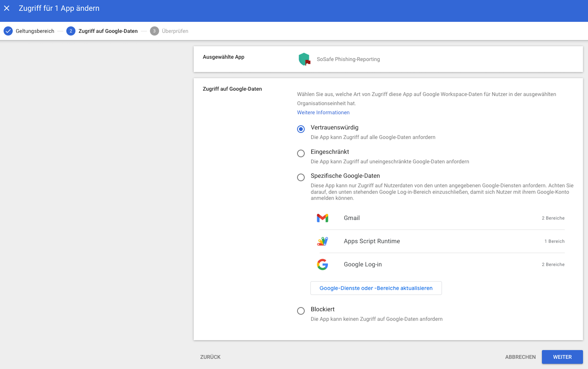
Task: Choose the Spezifische Google-Daten radio button
Action: (x=301, y=177)
